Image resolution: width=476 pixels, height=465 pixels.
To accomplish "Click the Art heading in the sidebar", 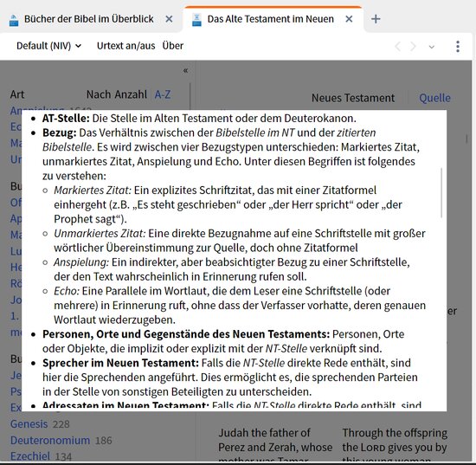I will pyautogui.click(x=17, y=94).
